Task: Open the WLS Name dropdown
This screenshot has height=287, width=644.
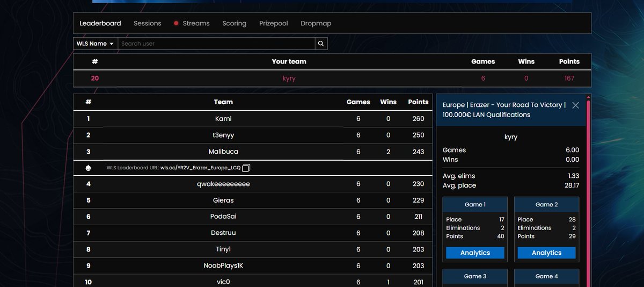Action: (96, 44)
